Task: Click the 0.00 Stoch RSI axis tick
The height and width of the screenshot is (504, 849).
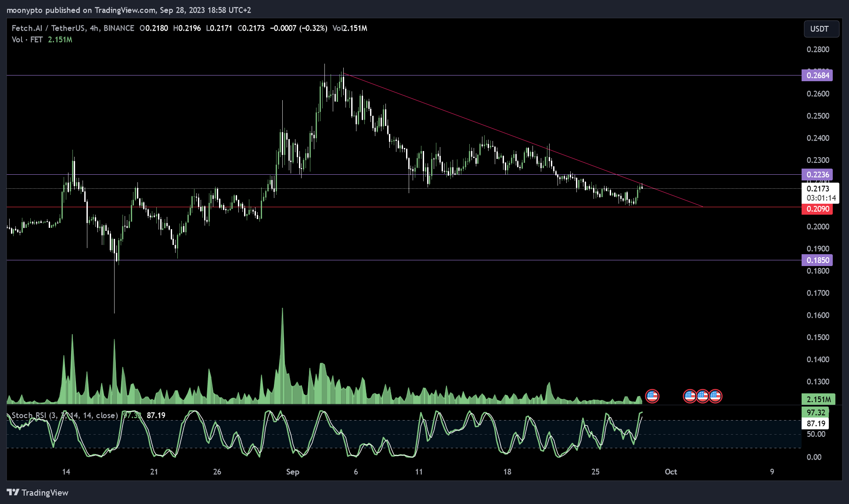Action: pyautogui.click(x=814, y=457)
